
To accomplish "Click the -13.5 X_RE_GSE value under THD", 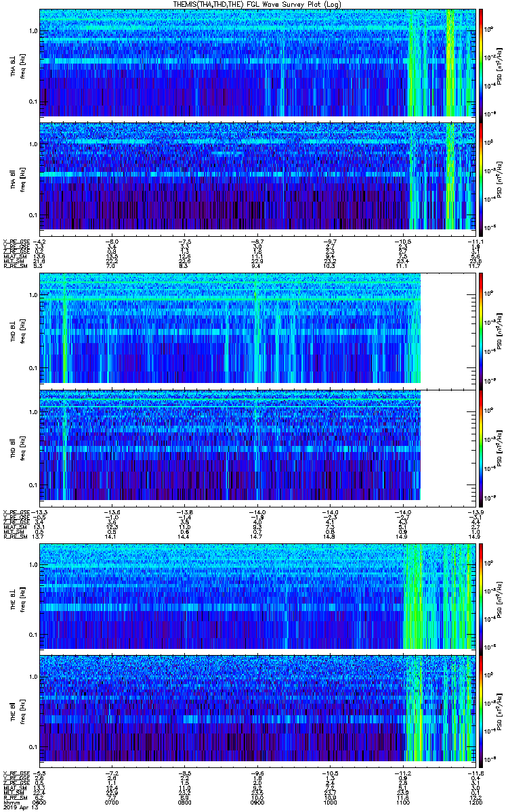I will coord(40,511).
